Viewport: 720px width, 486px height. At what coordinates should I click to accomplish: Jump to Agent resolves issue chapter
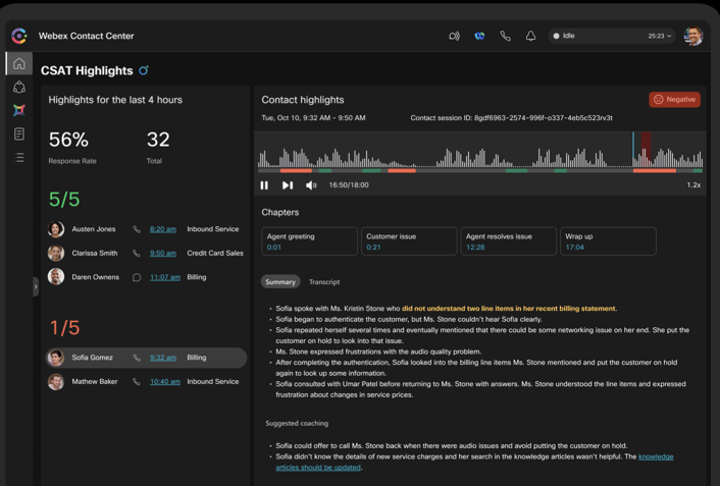(x=508, y=241)
